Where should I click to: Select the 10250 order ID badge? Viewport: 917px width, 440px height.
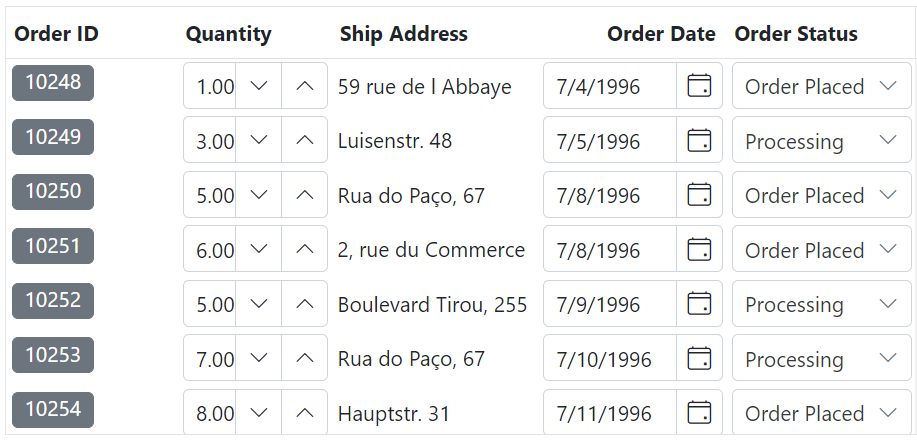(x=53, y=191)
